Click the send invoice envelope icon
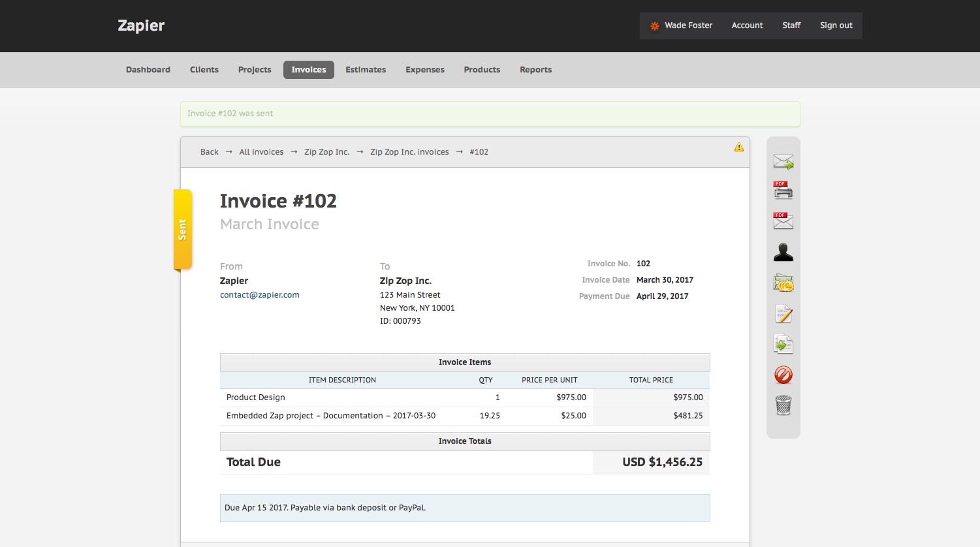This screenshot has width=980, height=547. tap(783, 161)
